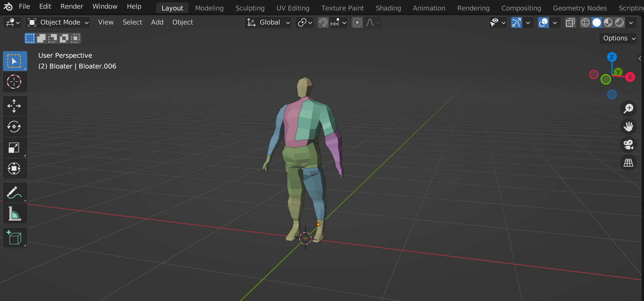Open the snapping options dropdown
Screen dimensions: 644x301
pos(338,22)
